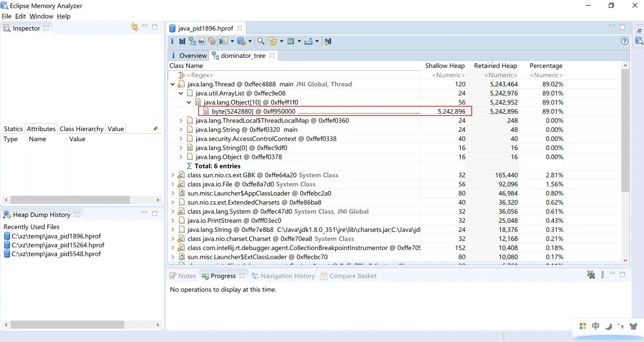The width and height of the screenshot is (644, 342).
Task: Open the Navigation History tab
Action: coord(283,276)
